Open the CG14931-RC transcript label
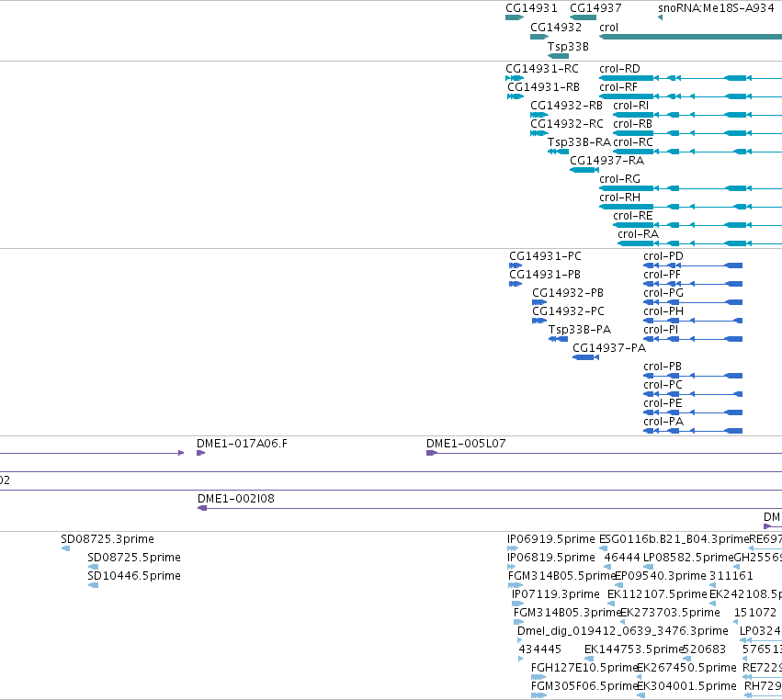The image size is (782, 700). (542, 69)
